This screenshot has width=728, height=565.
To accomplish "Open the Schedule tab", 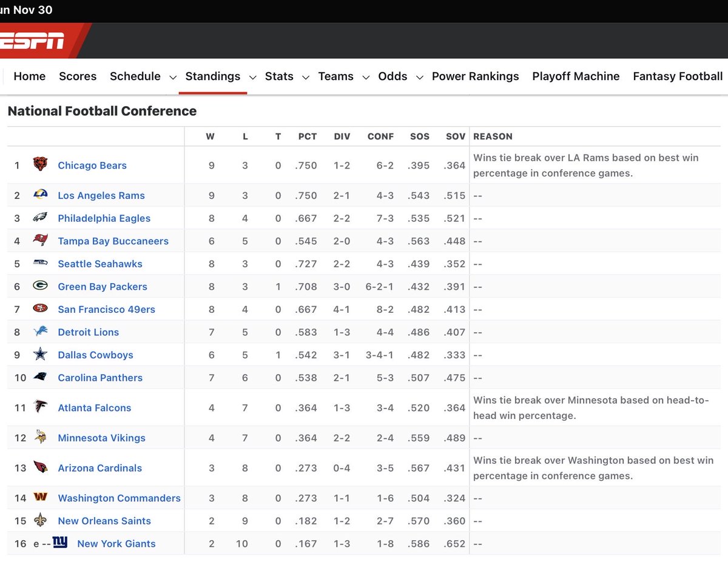I will 135,76.
